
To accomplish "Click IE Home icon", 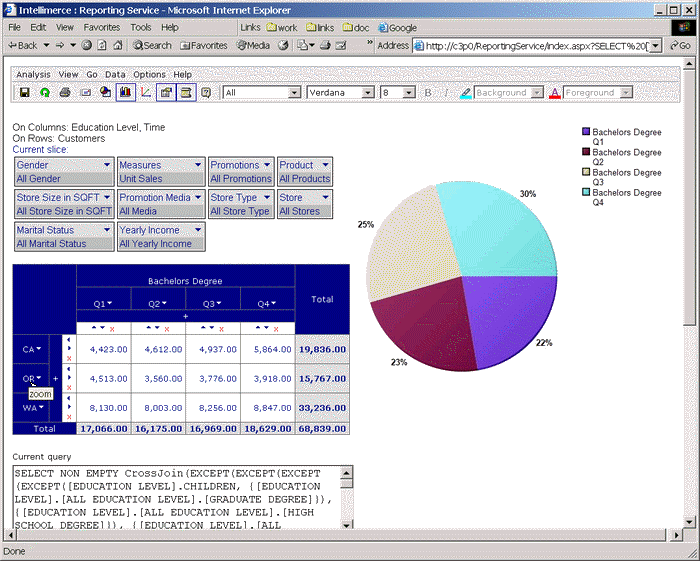I will [x=118, y=45].
